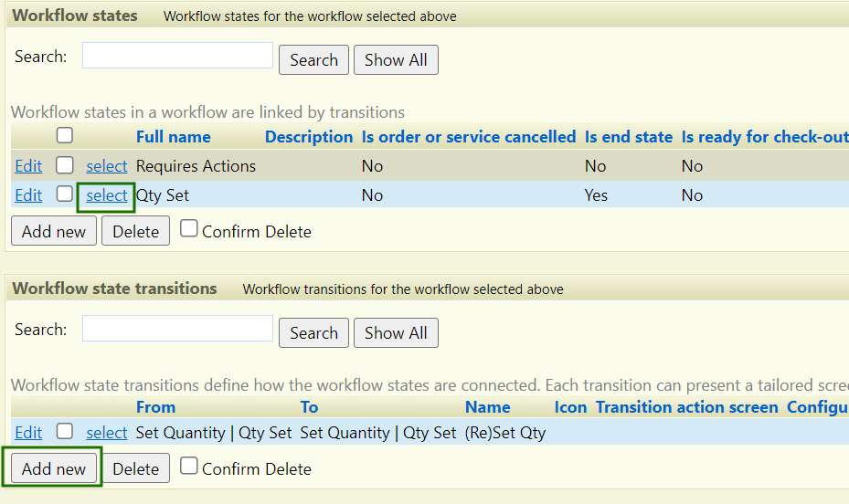Tick the Qty Set row checkbox

[65, 194]
